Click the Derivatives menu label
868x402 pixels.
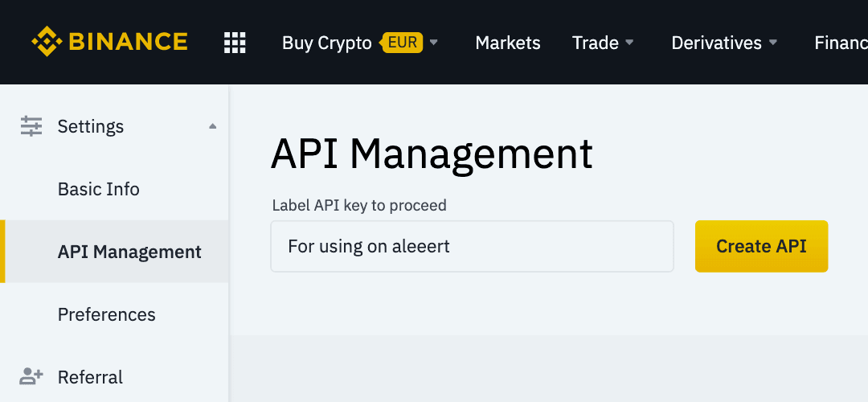[x=716, y=43]
